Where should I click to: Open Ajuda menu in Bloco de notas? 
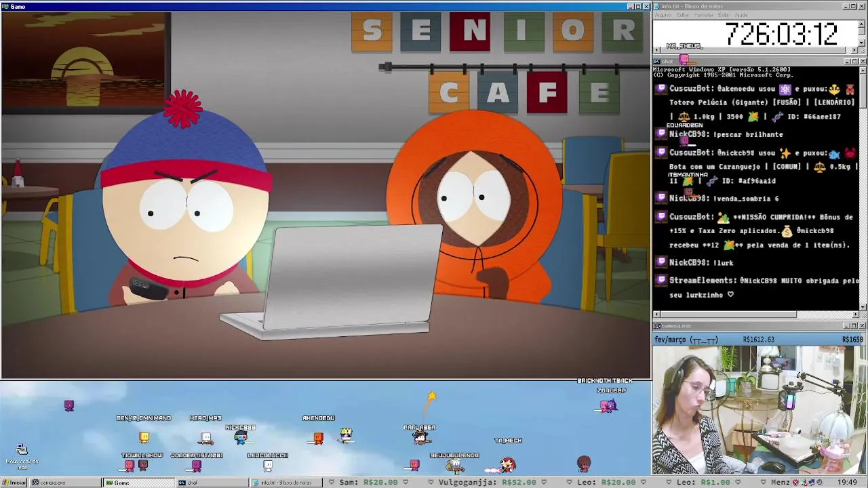741,15
